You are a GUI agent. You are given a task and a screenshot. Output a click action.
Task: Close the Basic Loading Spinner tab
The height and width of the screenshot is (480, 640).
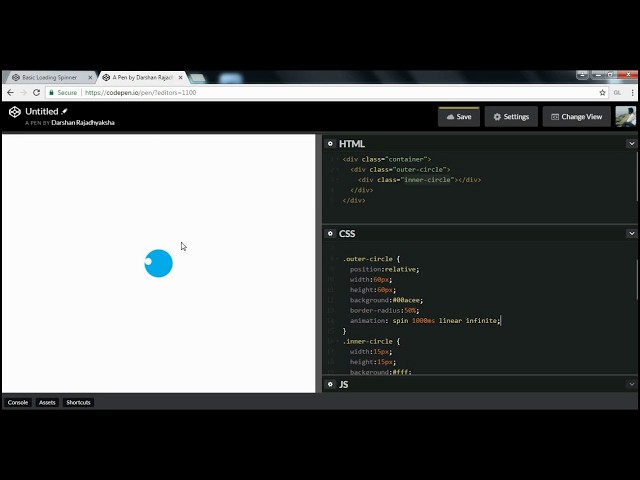pyautogui.click(x=90, y=77)
